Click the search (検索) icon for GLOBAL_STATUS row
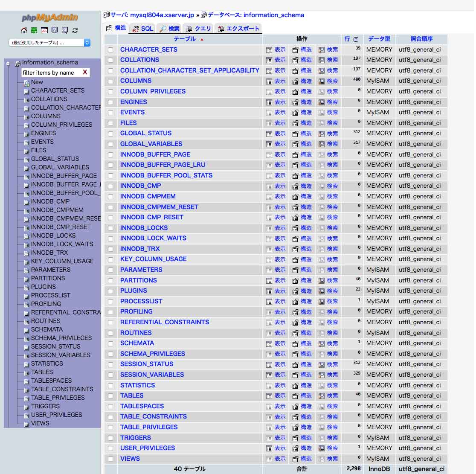Viewport: 476px width, 474px height. (x=322, y=134)
